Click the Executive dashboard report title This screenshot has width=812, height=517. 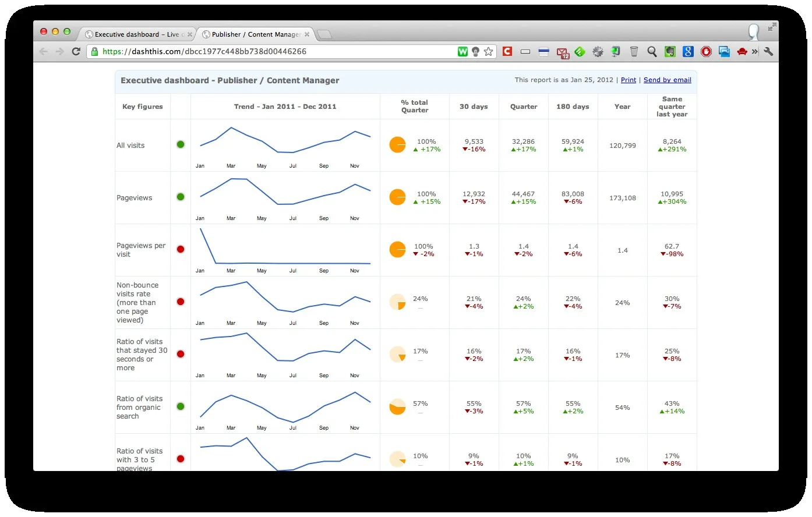tap(230, 80)
